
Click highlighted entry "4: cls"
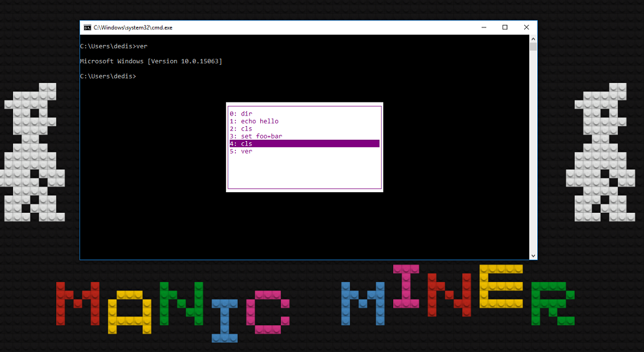tap(305, 144)
